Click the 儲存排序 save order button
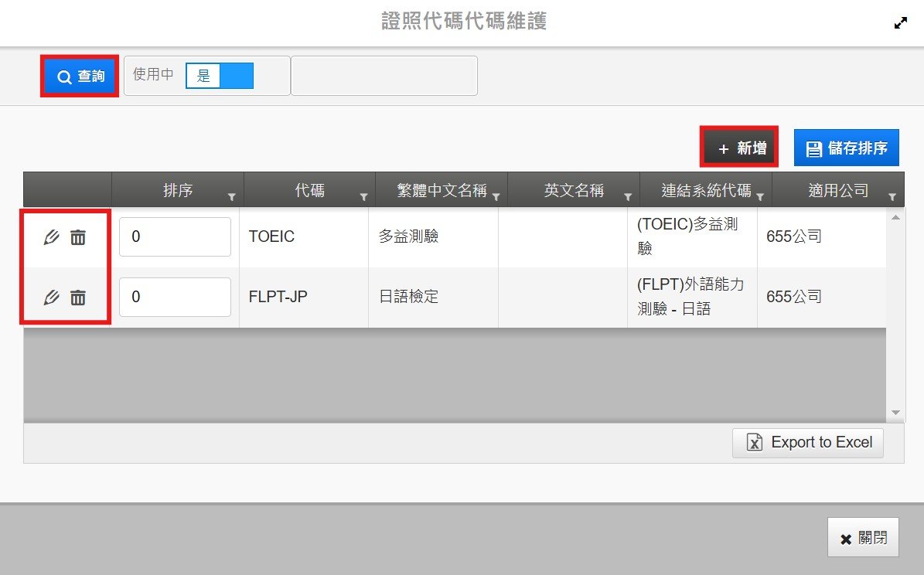 (x=846, y=148)
